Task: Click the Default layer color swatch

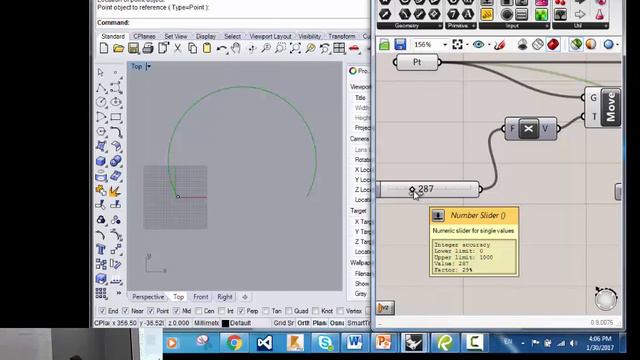Action: point(225,323)
